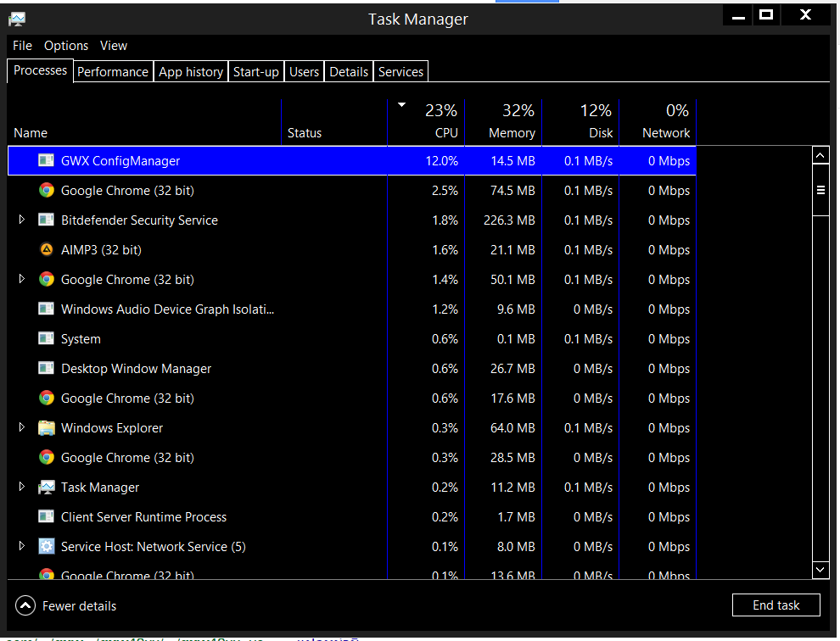Click the scrollbar down arrow

coord(820,570)
